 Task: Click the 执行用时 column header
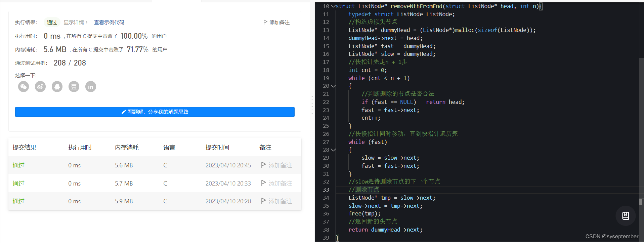coord(80,147)
